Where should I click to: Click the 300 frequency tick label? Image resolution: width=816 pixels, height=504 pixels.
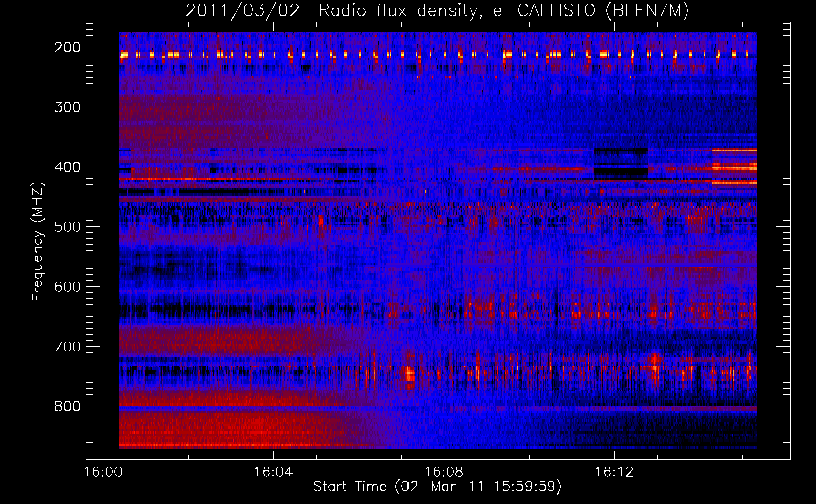coord(68,107)
